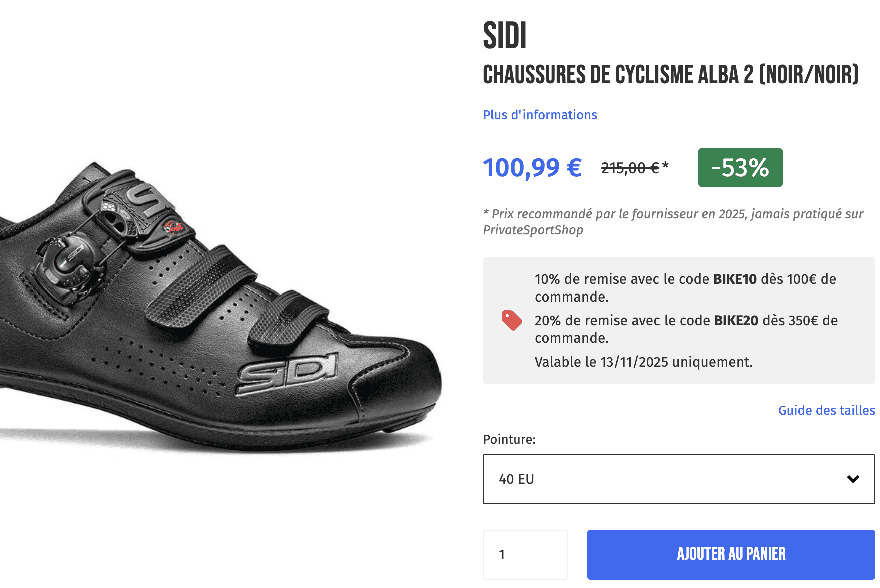Click the green -53% discount badge
This screenshot has height=588, width=880.
click(x=740, y=168)
